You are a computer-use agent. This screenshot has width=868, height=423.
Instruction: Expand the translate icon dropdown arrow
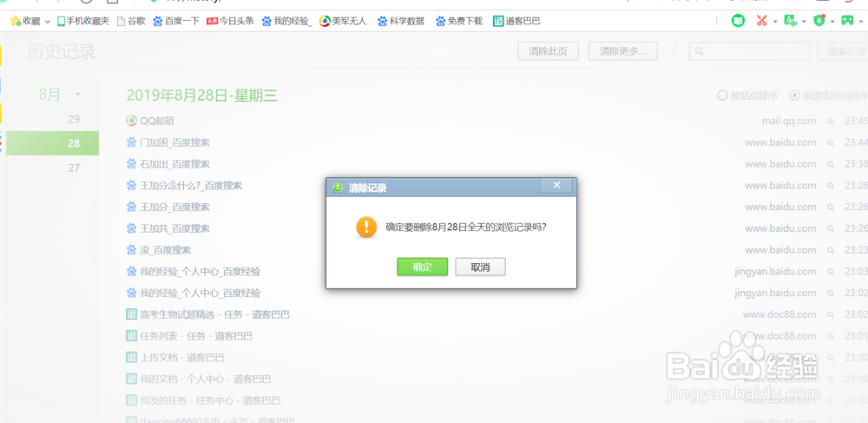(804, 22)
